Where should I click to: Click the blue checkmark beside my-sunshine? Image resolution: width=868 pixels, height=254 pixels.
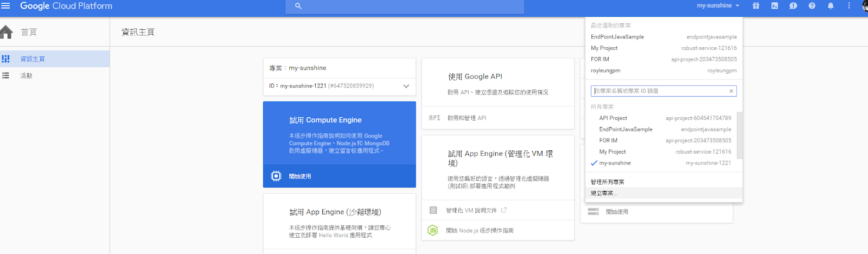pos(594,163)
